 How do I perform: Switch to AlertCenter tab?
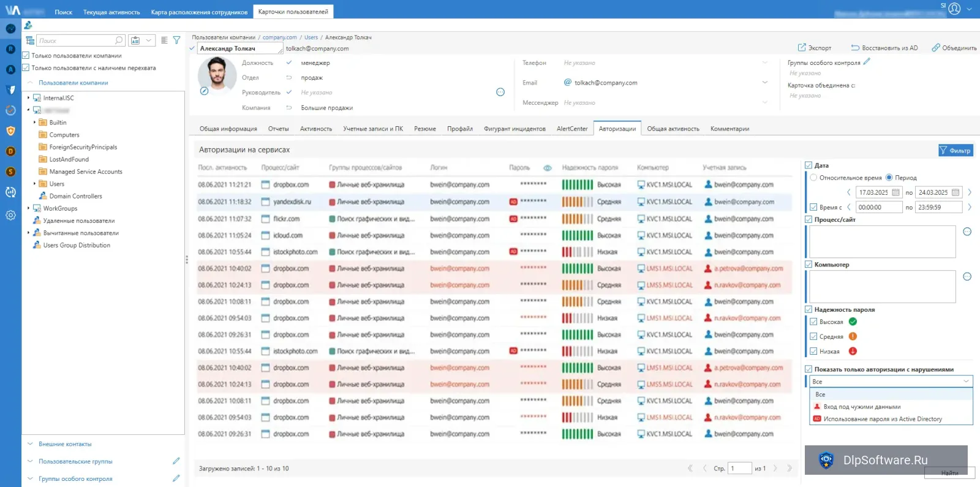coord(572,129)
